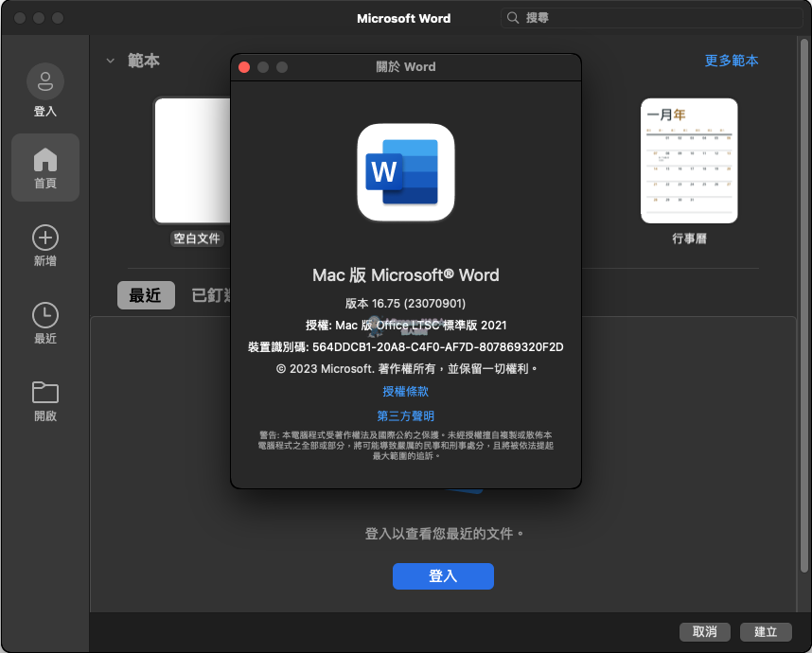Switch to the 已釘選 tab
Viewport: 812px width, 653px height.
coord(209,295)
